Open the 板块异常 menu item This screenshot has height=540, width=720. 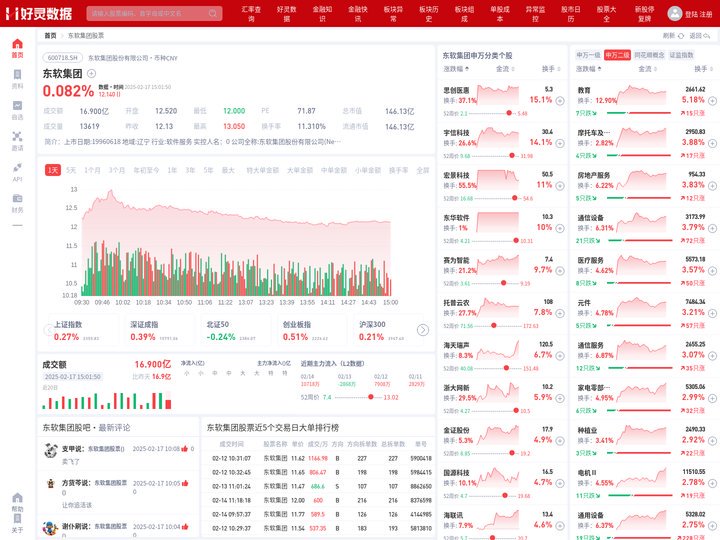[393, 14]
